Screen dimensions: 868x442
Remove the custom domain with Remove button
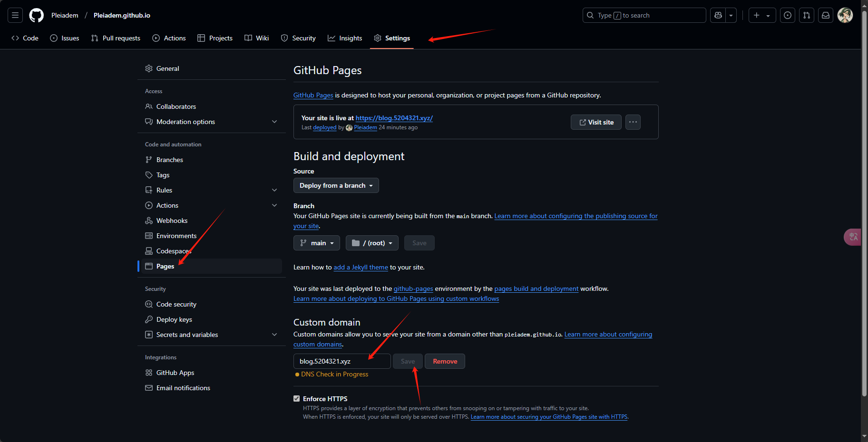pos(445,361)
